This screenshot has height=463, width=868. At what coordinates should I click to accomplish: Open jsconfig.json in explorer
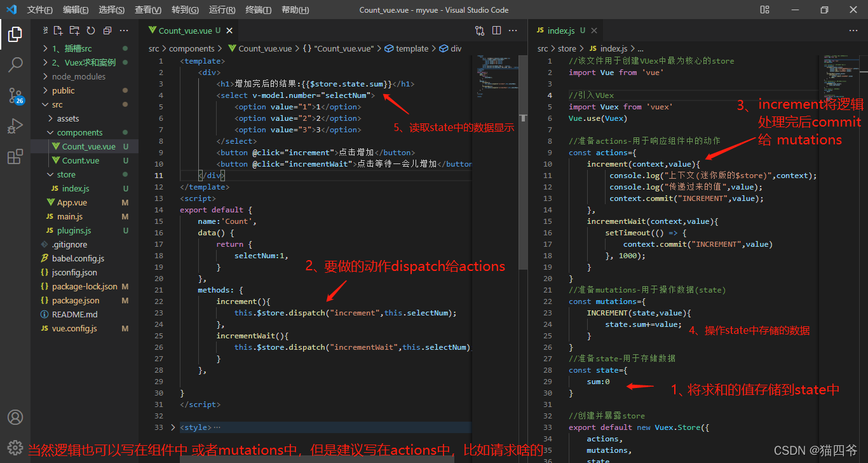pyautogui.click(x=85, y=272)
